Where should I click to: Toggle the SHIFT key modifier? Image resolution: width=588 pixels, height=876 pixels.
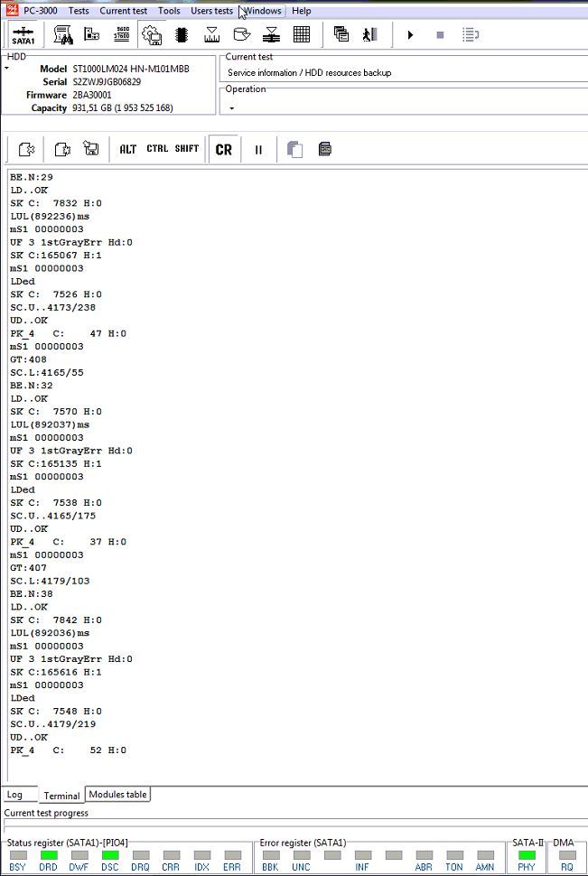tap(187, 150)
